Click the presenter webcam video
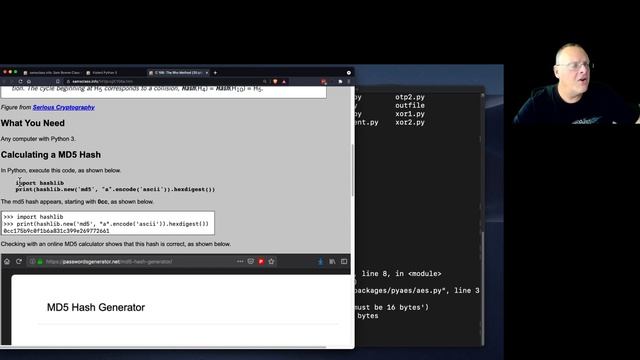Screen dimensions: 640x360 click(x=576, y=84)
